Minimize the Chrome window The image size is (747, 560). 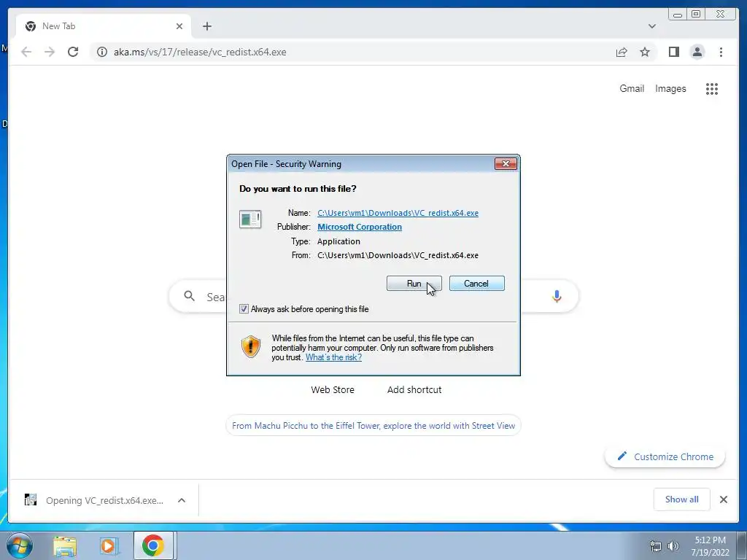[678, 14]
